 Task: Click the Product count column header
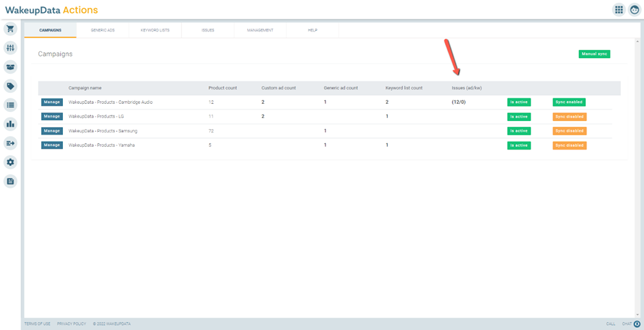click(223, 88)
